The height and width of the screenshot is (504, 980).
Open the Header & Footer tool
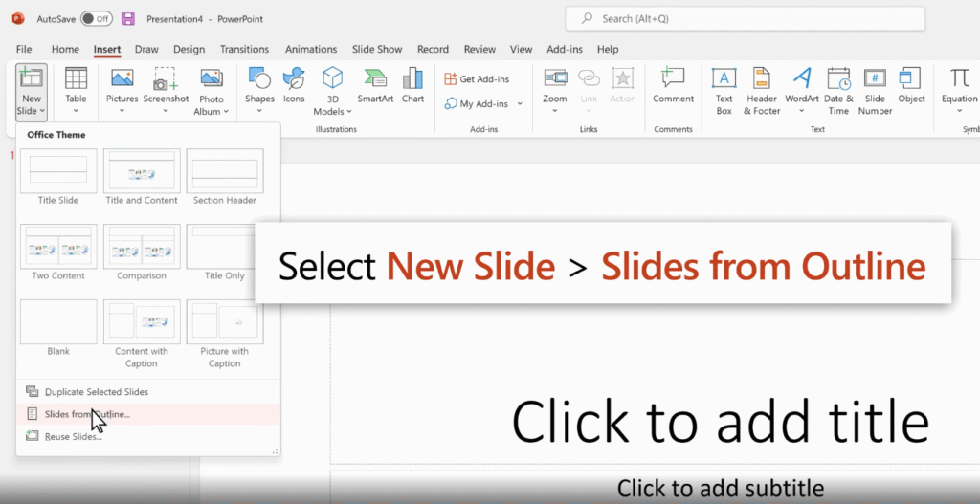762,91
